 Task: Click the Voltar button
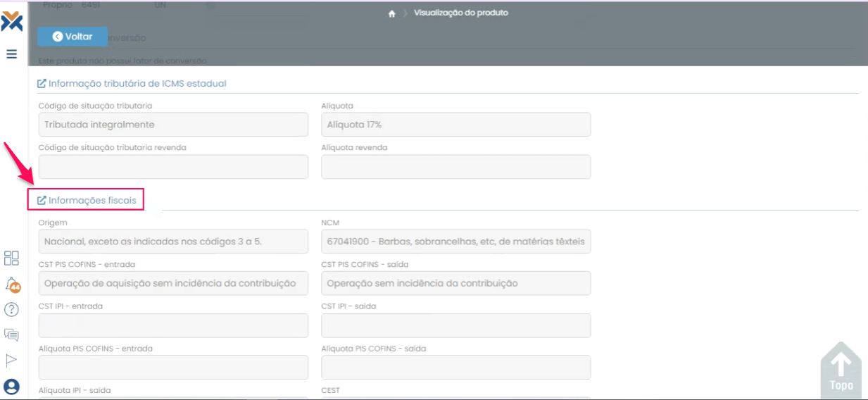[73, 37]
